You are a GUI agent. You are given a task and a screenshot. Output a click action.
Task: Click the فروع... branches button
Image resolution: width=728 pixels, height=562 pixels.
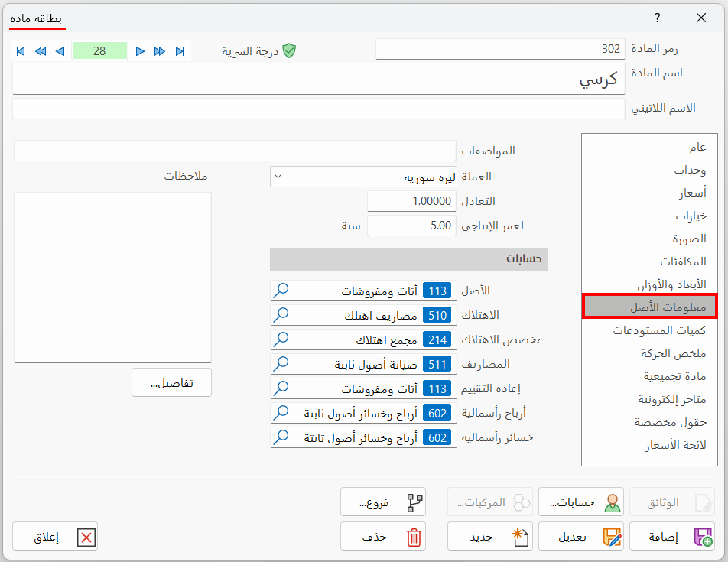(382, 502)
